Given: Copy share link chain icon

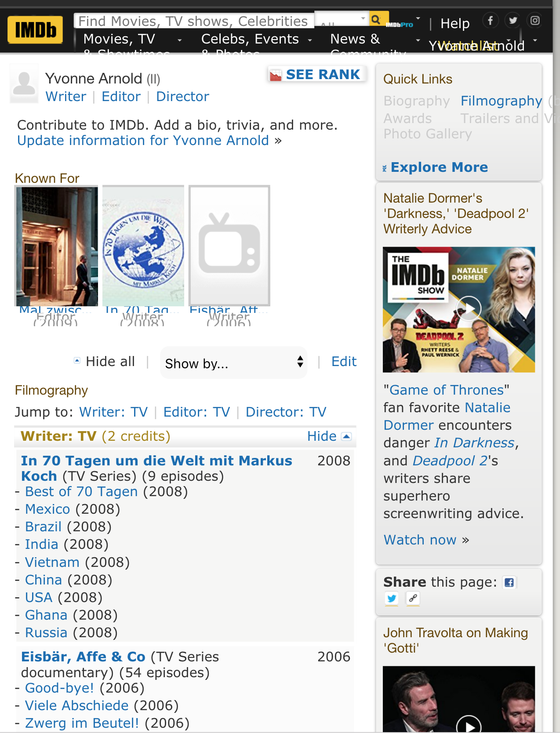Looking at the screenshot, I should point(413,599).
